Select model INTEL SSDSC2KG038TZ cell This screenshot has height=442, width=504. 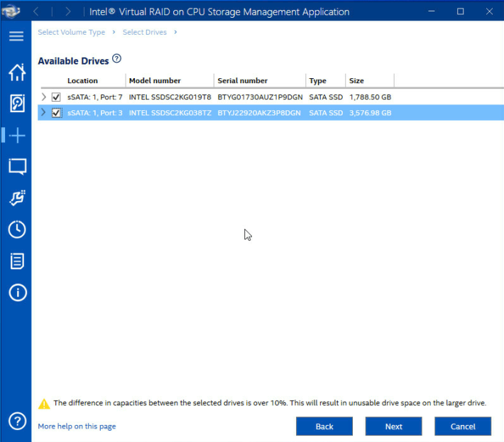pos(170,113)
